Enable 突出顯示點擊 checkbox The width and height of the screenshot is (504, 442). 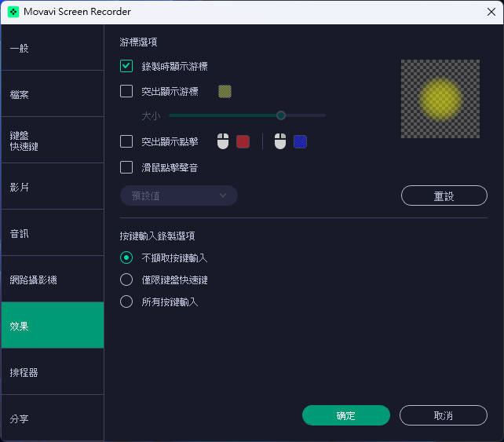coord(126,141)
